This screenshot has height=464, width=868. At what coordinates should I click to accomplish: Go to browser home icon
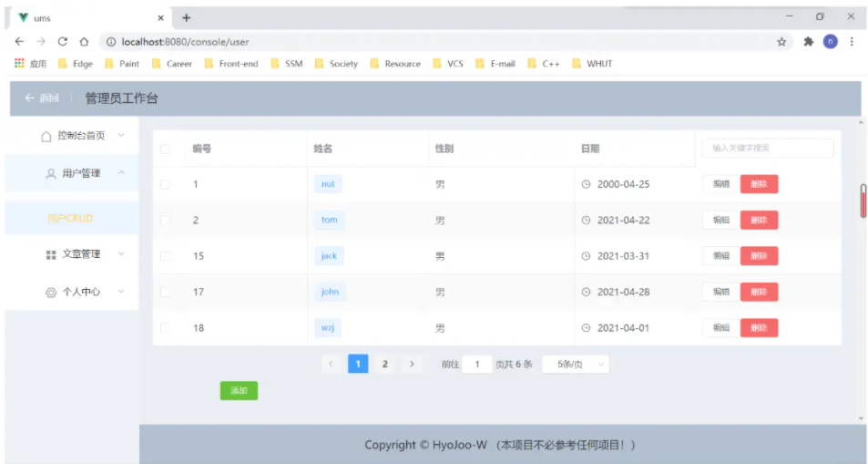(84, 42)
